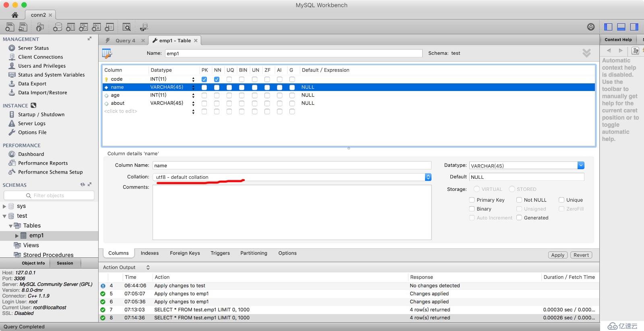The image size is (644, 331).
Task: Check the Not NULL option
Action: click(519, 200)
